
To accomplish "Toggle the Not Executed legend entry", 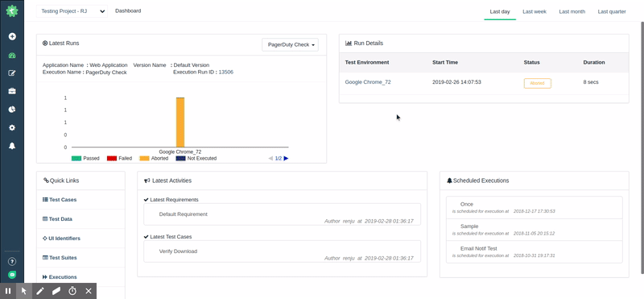I will point(196,158).
